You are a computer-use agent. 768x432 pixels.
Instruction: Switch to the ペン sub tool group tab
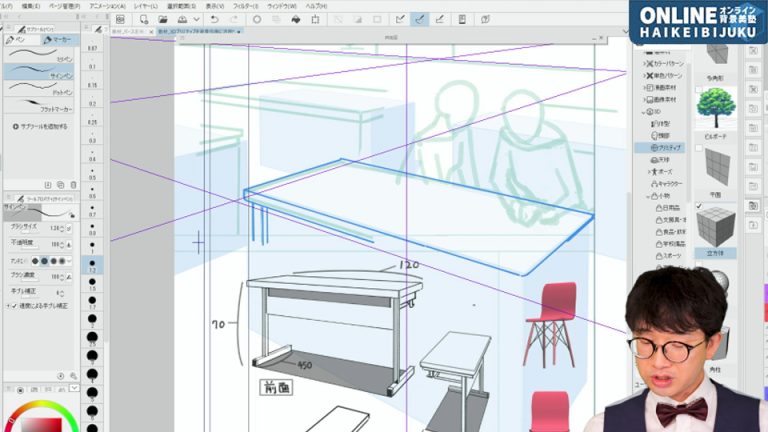[22, 40]
